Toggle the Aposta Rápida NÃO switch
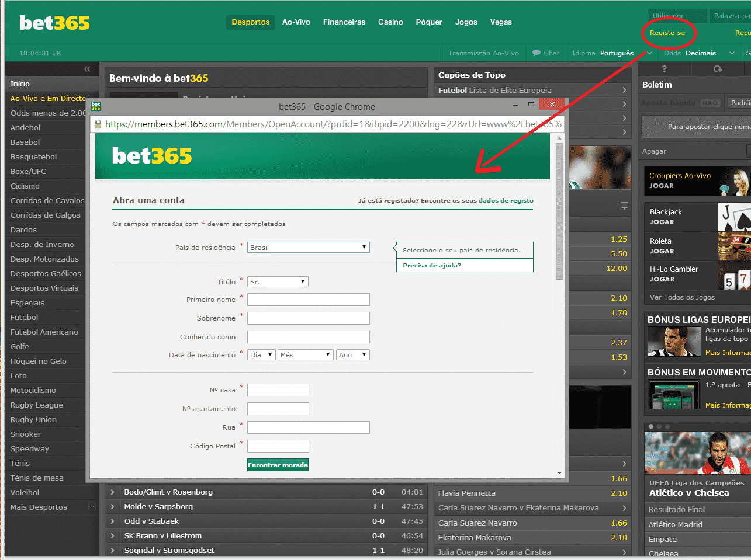 point(710,103)
